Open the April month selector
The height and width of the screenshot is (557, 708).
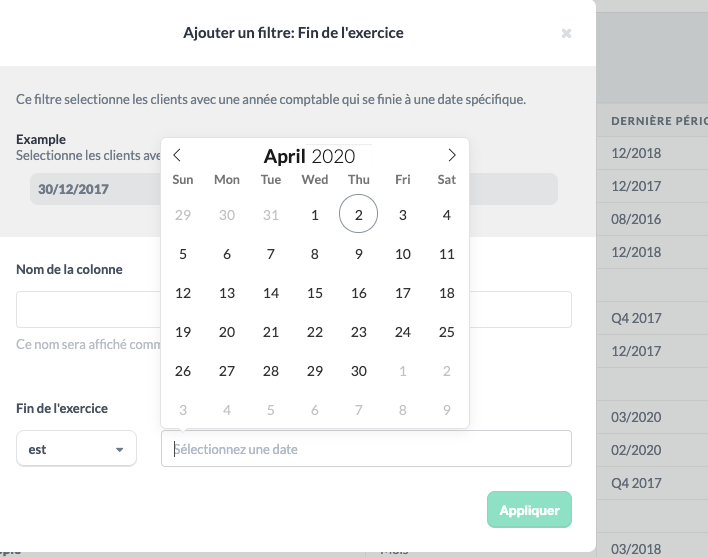point(284,156)
